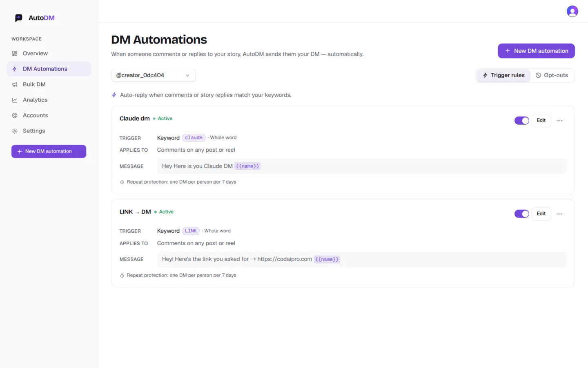Image resolution: width=588 pixels, height=368 pixels.
Task: Click the clock icon in LINK → DM repeat protection
Action: pos(122,276)
